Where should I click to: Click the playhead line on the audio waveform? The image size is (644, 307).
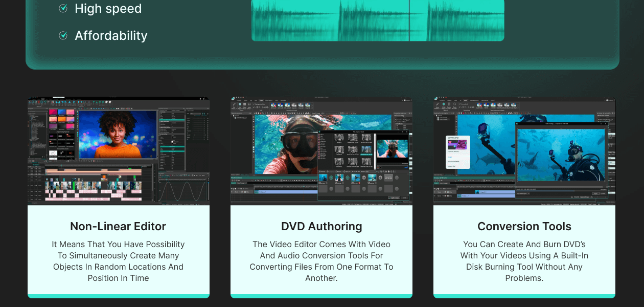tap(409, 20)
